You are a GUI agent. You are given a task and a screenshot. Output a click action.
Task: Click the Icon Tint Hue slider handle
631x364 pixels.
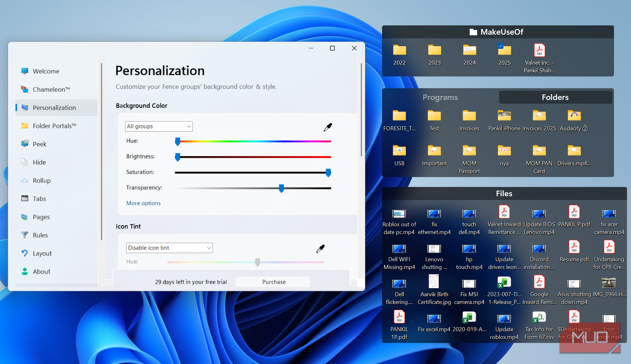pos(258,262)
